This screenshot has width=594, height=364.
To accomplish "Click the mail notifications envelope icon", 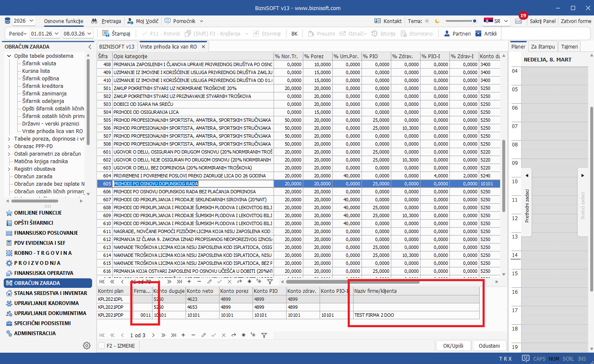I will click(x=519, y=21).
